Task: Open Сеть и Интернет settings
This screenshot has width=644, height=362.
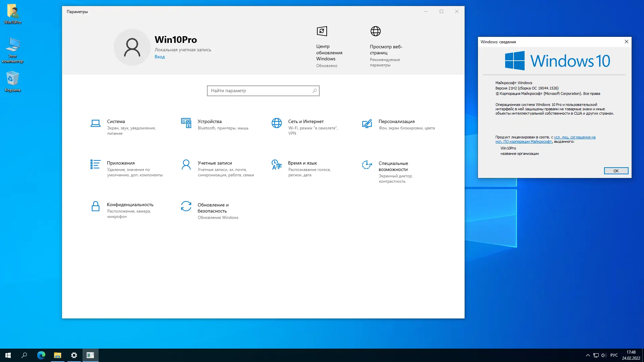Action: tap(306, 122)
